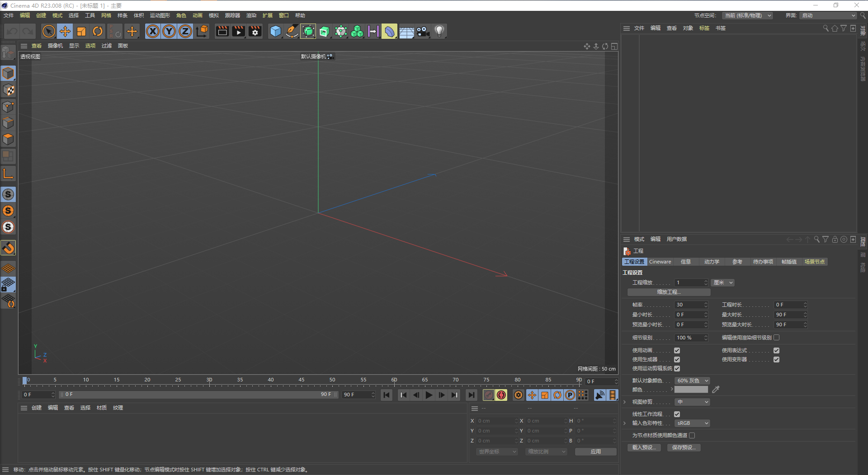The width and height of the screenshot is (868, 475).
Task: Open the 60% 灰色 dropdown
Action: pos(692,380)
